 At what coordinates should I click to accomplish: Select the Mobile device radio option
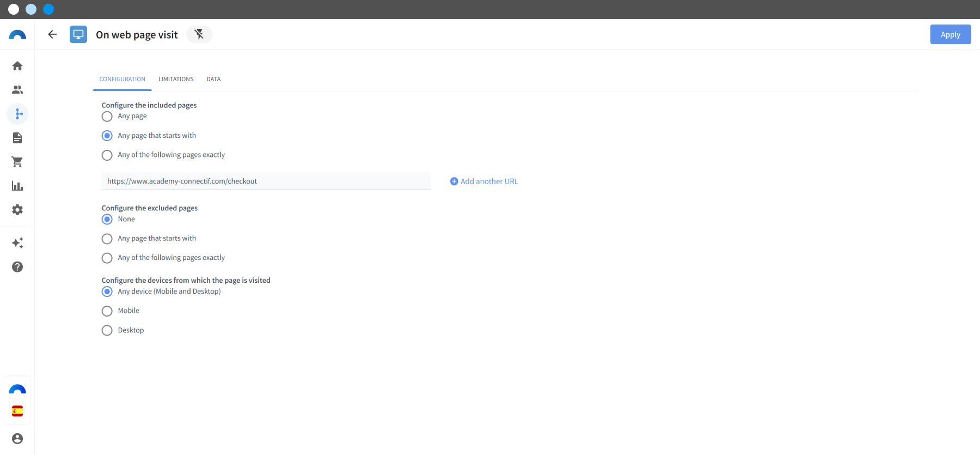tap(107, 311)
